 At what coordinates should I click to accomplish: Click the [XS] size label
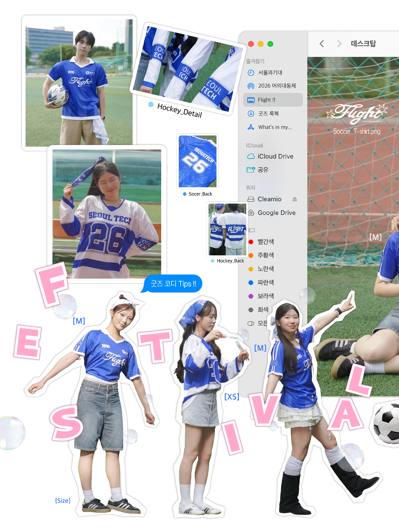[x=232, y=397]
